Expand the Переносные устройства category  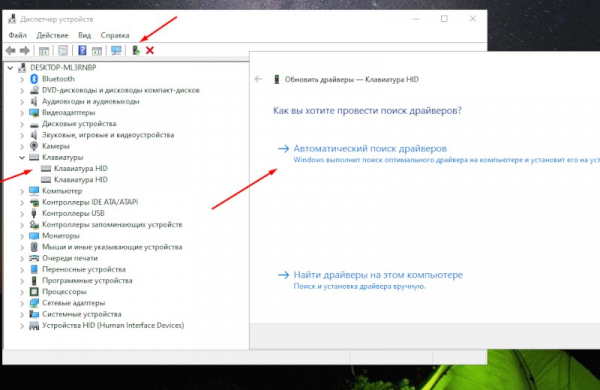pyautogui.click(x=22, y=270)
